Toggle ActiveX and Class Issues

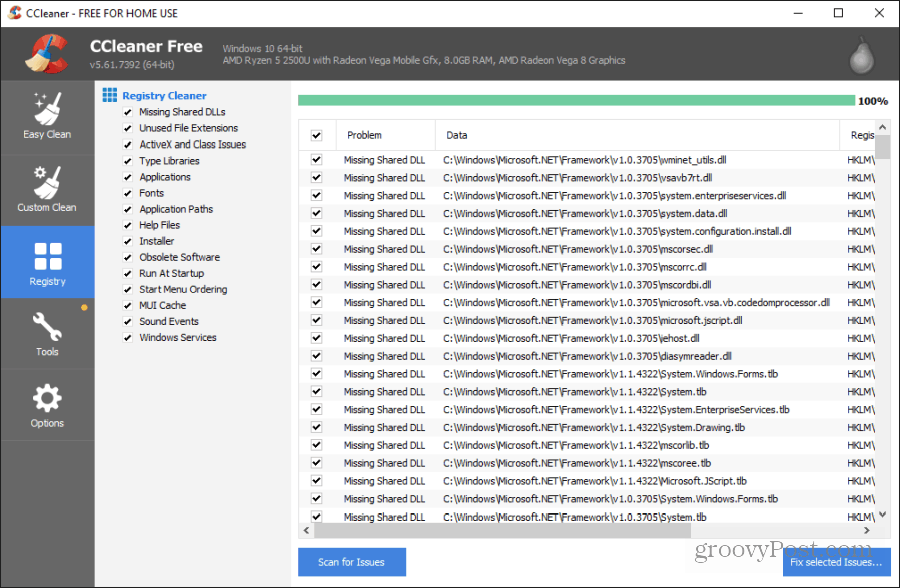coord(128,145)
